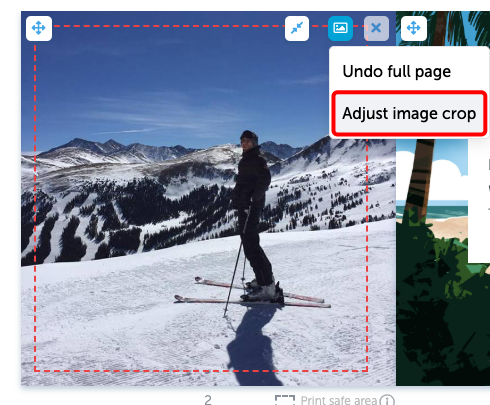Select the palm tree trunk illustration

(x=421, y=173)
